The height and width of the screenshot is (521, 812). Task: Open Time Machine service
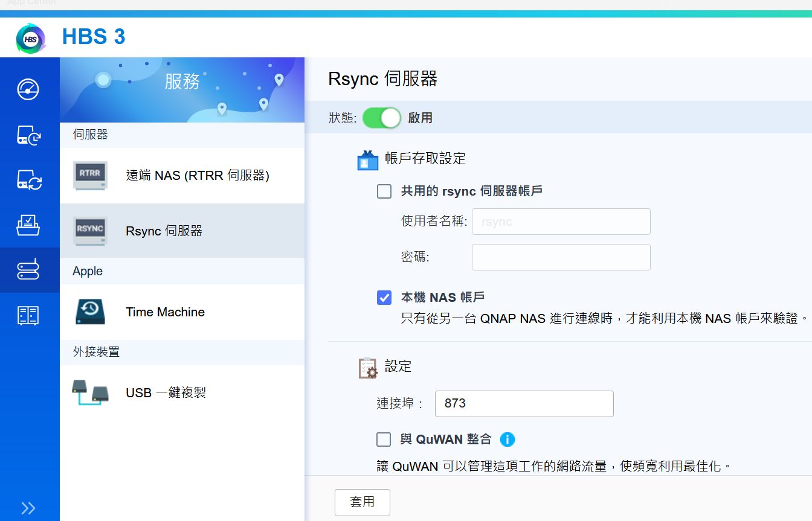(x=182, y=312)
